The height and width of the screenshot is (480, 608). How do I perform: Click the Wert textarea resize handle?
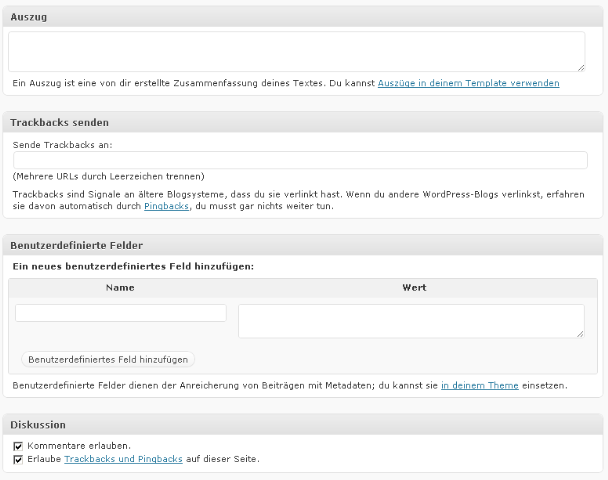click(x=580, y=334)
